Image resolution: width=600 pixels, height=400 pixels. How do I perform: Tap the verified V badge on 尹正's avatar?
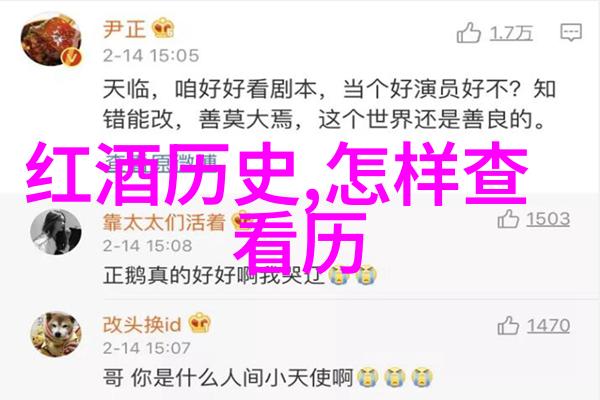pyautogui.click(x=72, y=58)
